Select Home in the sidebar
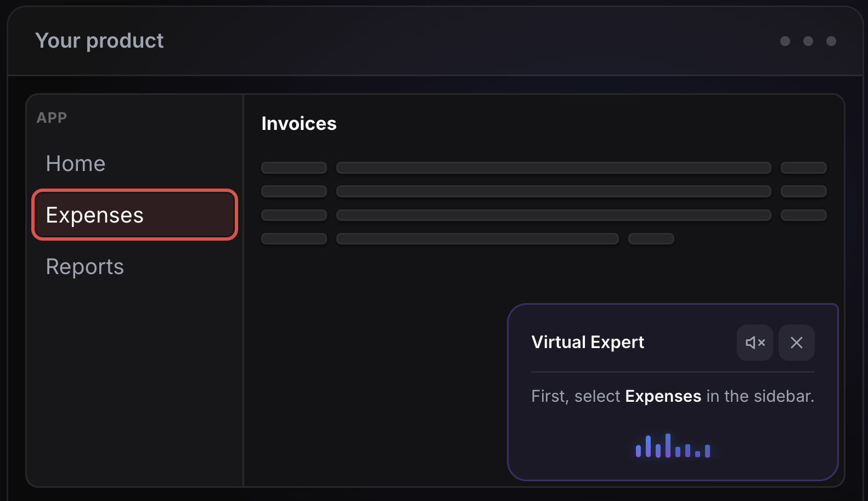The image size is (868, 501). [x=76, y=163]
